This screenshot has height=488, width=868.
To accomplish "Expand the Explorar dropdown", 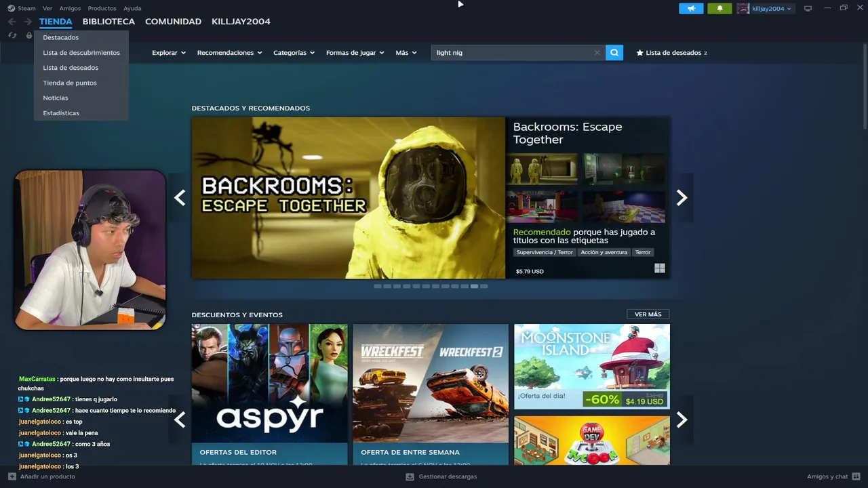I will coord(169,53).
